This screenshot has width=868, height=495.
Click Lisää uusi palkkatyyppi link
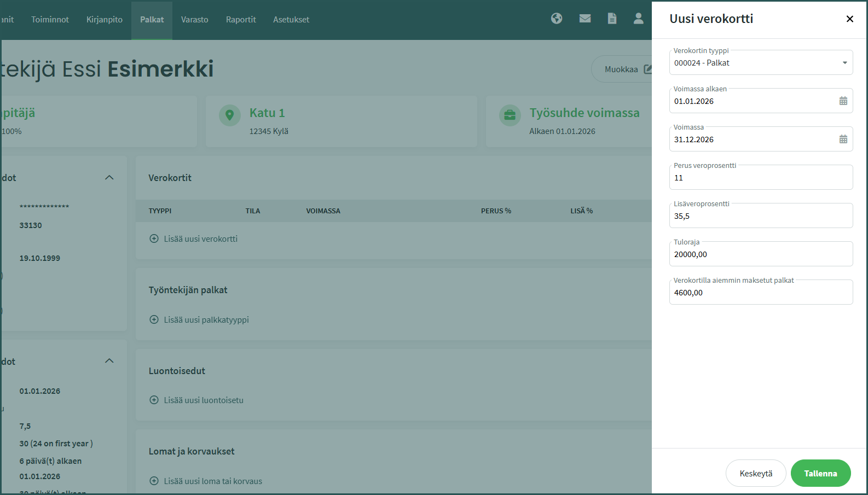click(x=206, y=320)
